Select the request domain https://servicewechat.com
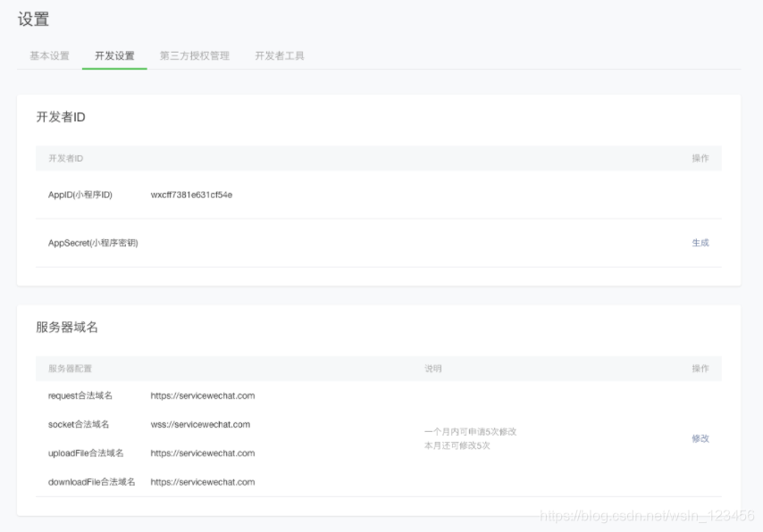 point(203,395)
